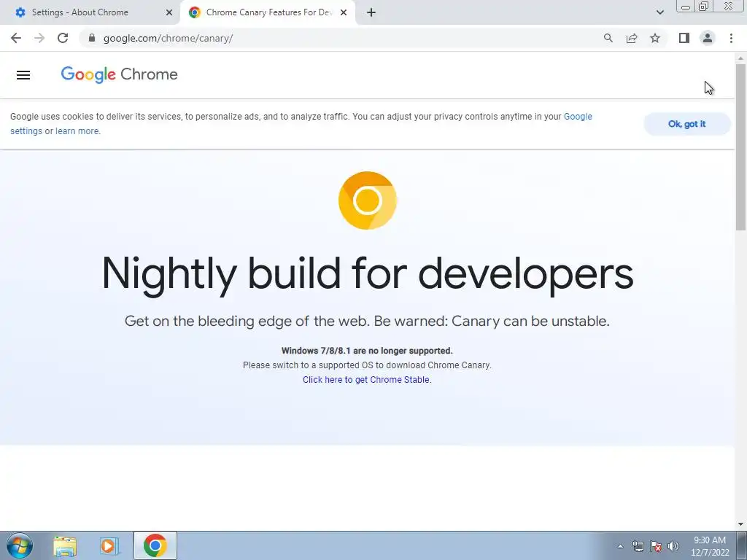Open the Google settings link

578,117
